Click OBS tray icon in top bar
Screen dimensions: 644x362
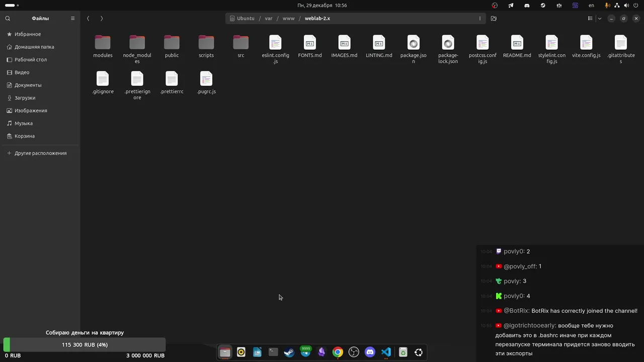495,5
